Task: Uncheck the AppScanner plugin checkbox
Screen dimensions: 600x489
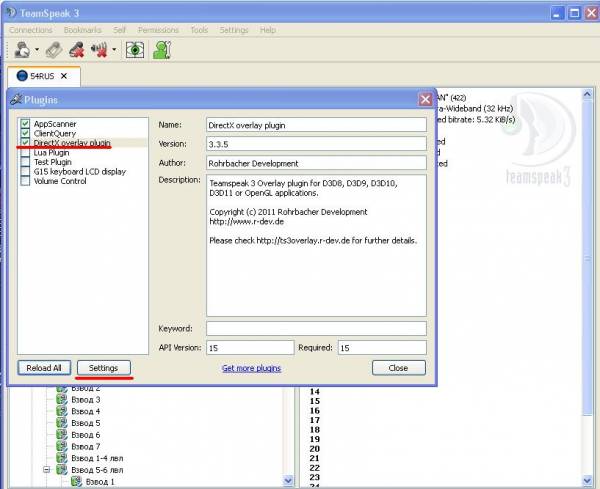Action: pos(25,124)
